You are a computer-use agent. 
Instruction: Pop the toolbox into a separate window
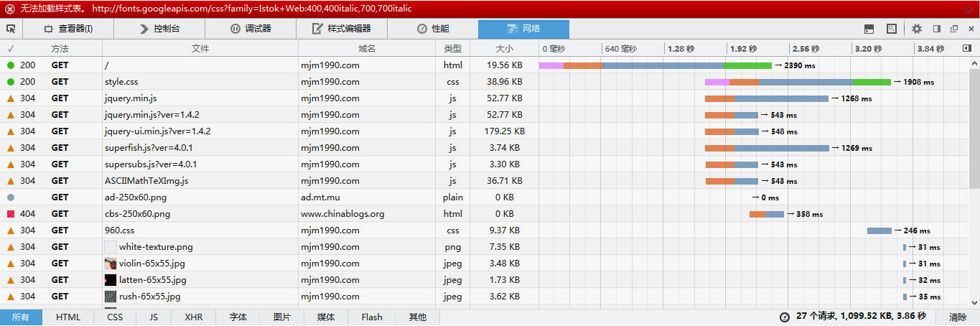pos(954,29)
